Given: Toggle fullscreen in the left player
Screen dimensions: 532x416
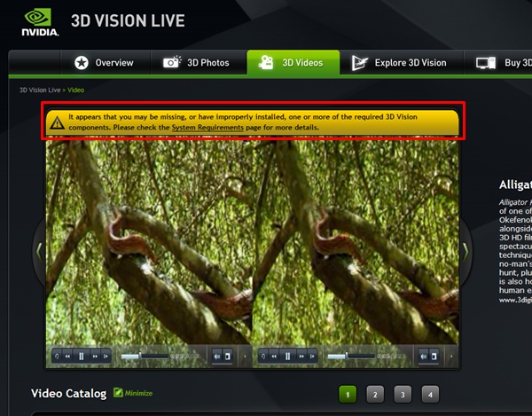Looking at the screenshot, I should 228,357.
